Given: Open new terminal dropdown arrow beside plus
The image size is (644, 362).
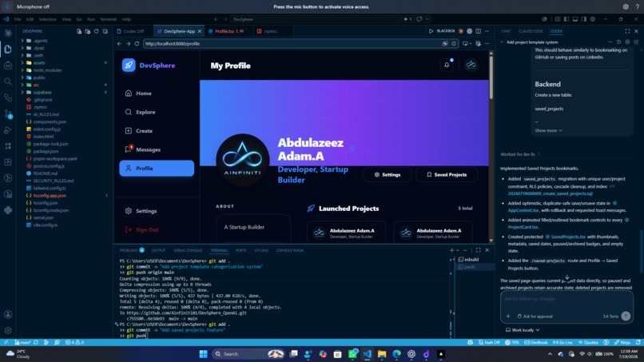Looking at the screenshot, I should [458, 250].
